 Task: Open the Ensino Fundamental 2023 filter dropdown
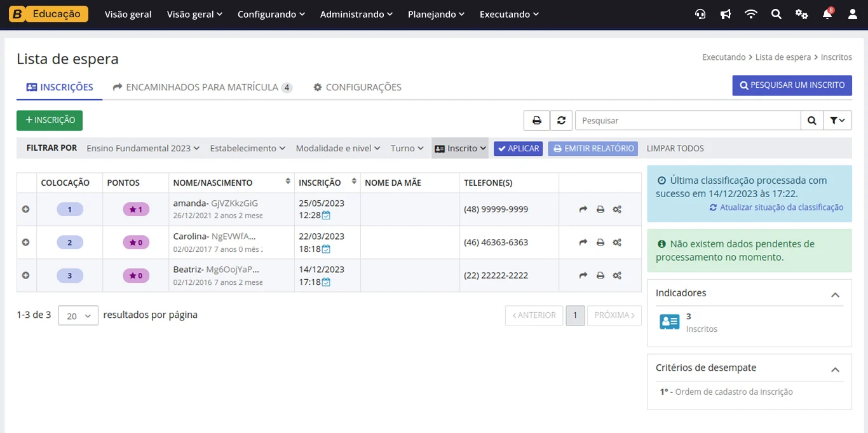[x=143, y=148]
